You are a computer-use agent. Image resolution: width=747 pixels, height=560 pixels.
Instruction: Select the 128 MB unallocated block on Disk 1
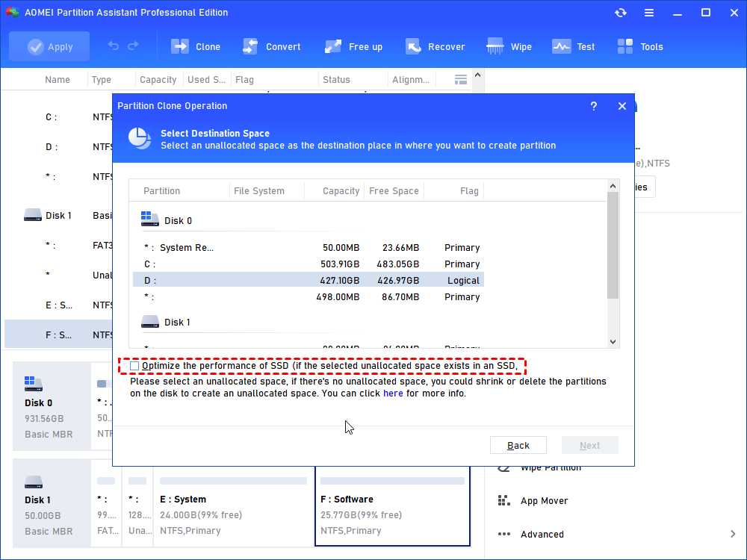pos(137,505)
